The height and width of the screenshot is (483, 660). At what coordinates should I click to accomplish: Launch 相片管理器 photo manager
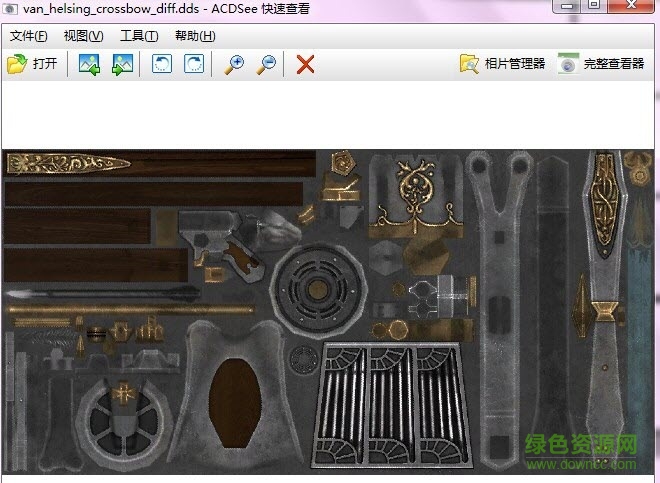click(x=502, y=64)
